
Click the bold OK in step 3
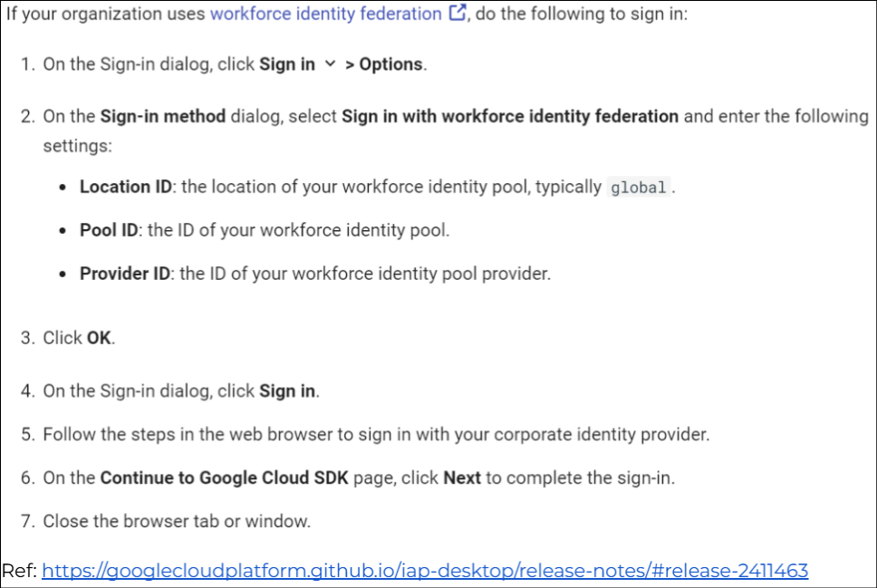point(99,338)
